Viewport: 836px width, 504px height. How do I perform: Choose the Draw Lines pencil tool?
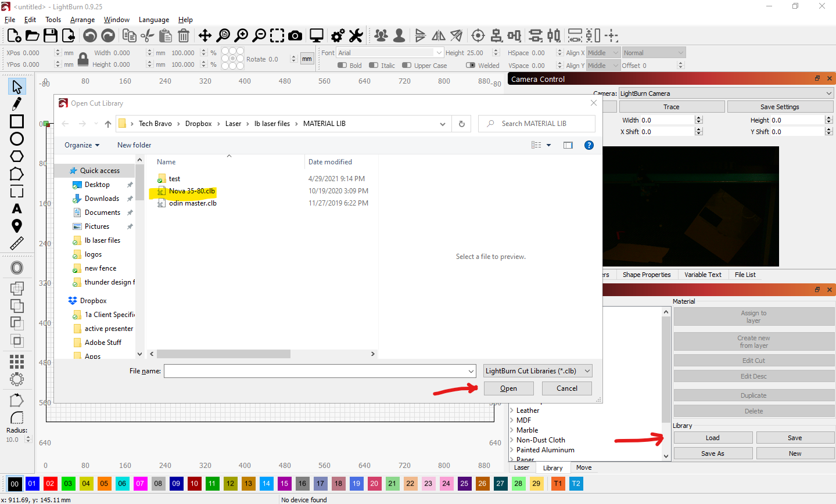coord(17,104)
